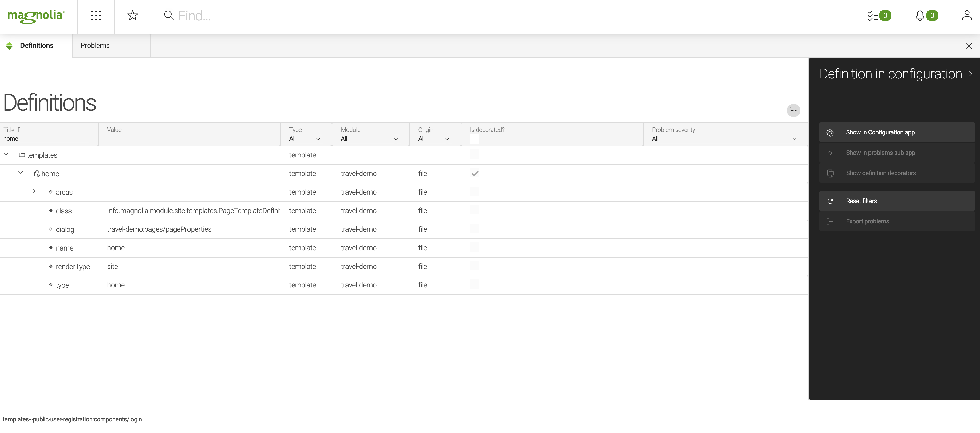Switch to the Problems tab

coord(95,46)
